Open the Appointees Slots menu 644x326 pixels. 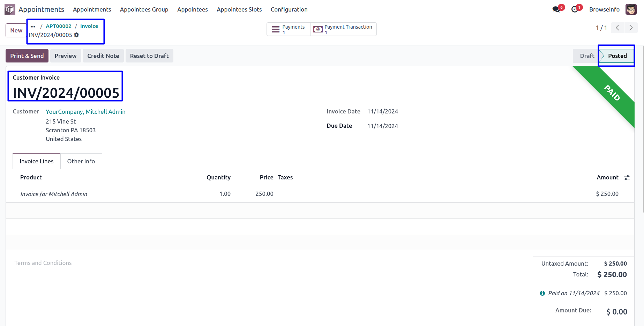tap(239, 9)
